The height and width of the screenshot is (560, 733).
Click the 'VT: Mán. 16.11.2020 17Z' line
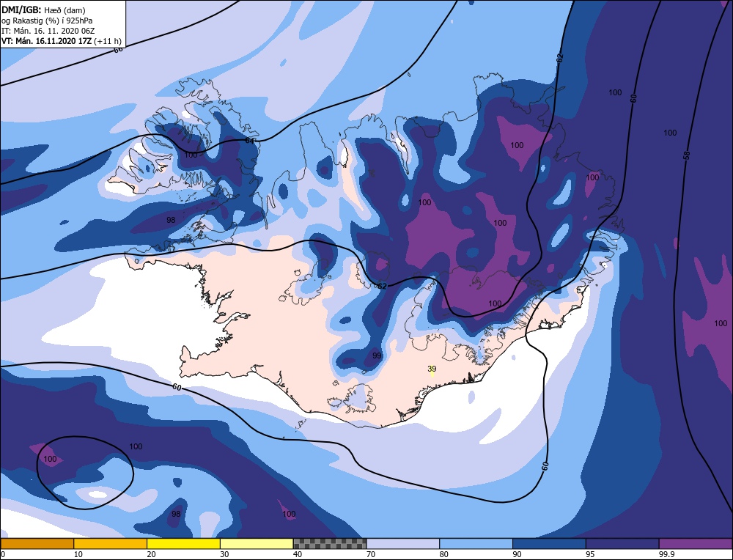point(62,41)
